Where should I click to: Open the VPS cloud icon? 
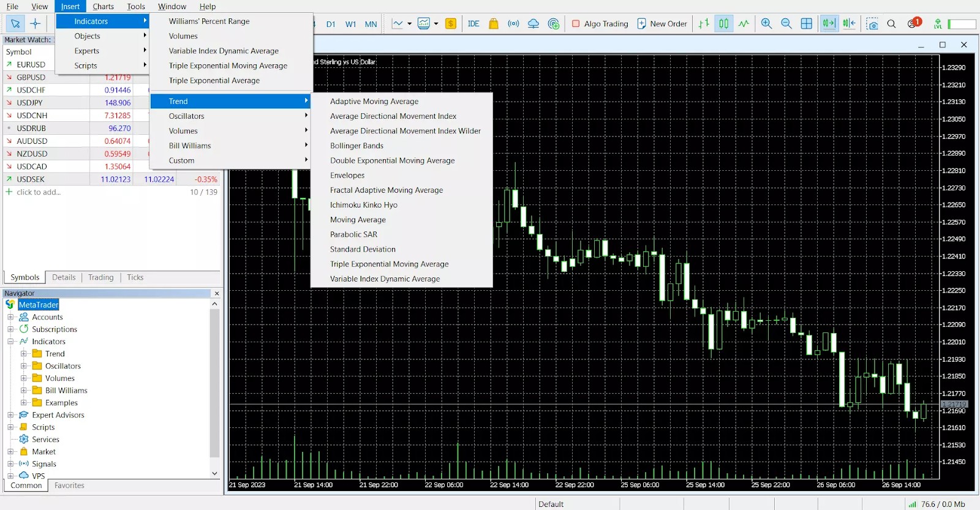[x=533, y=24]
